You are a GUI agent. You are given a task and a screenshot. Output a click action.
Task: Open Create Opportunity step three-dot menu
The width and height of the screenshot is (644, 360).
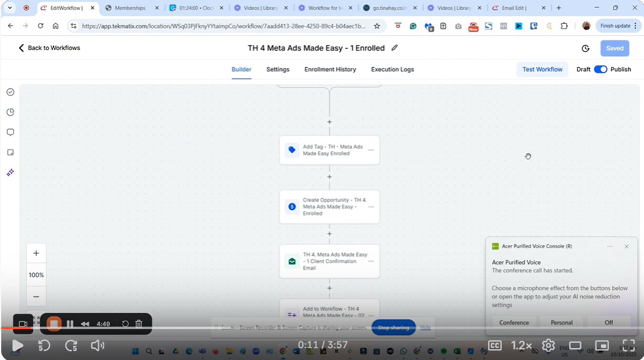pos(371,207)
